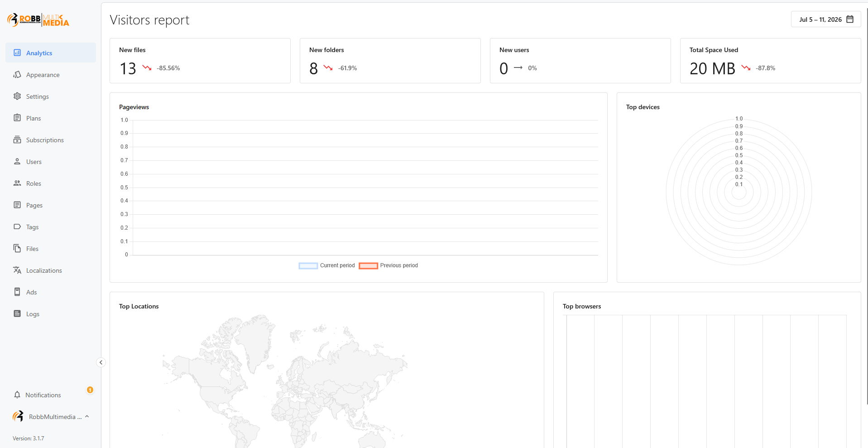The width and height of the screenshot is (868, 448).
Task: Open the Jul 5 – 11, 2026 date range
Action: coord(825,19)
